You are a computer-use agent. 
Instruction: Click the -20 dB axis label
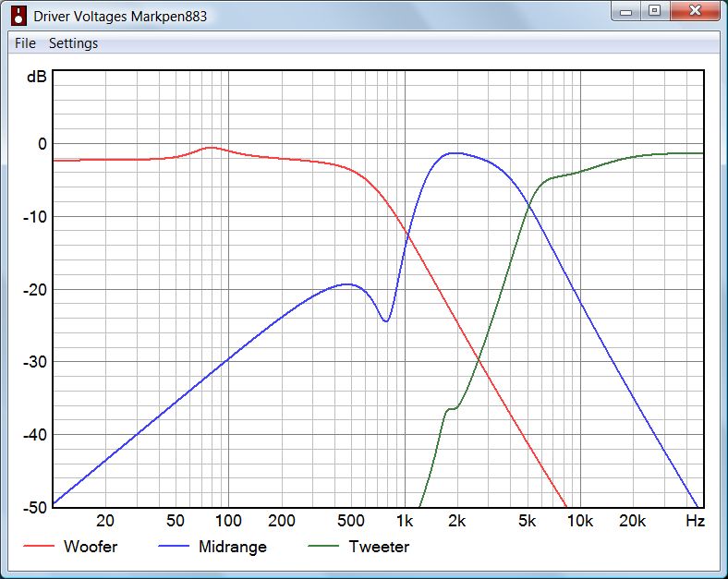pos(35,290)
